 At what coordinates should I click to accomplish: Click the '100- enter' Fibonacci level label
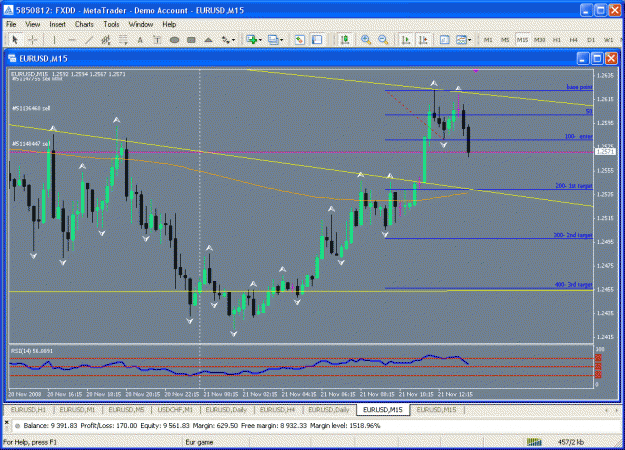(578, 136)
